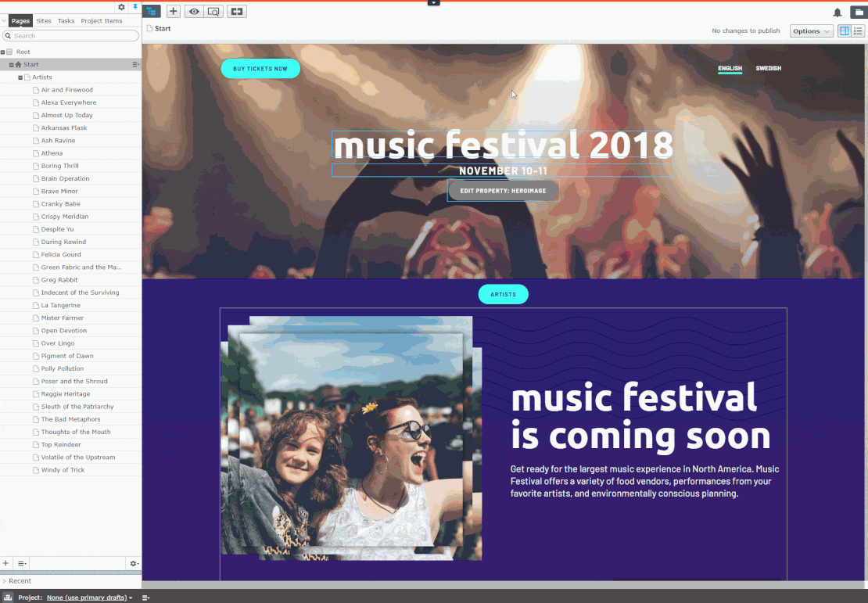Switch to All Properties list view icon

[856, 31]
